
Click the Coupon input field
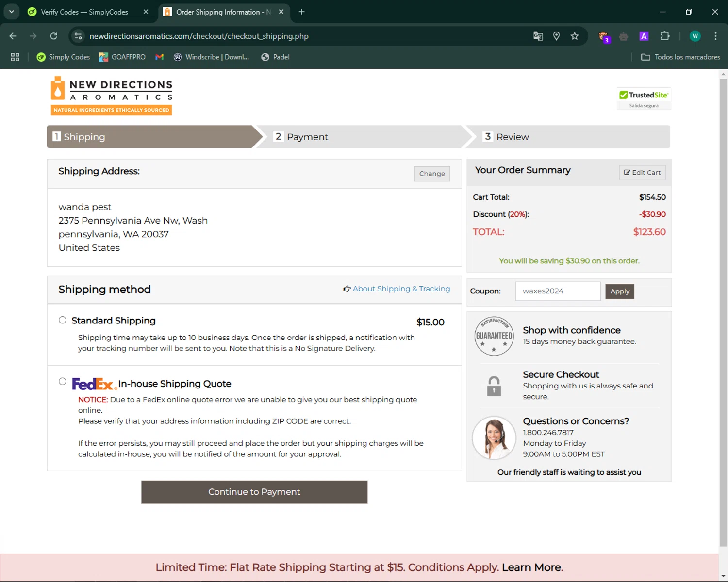(558, 291)
